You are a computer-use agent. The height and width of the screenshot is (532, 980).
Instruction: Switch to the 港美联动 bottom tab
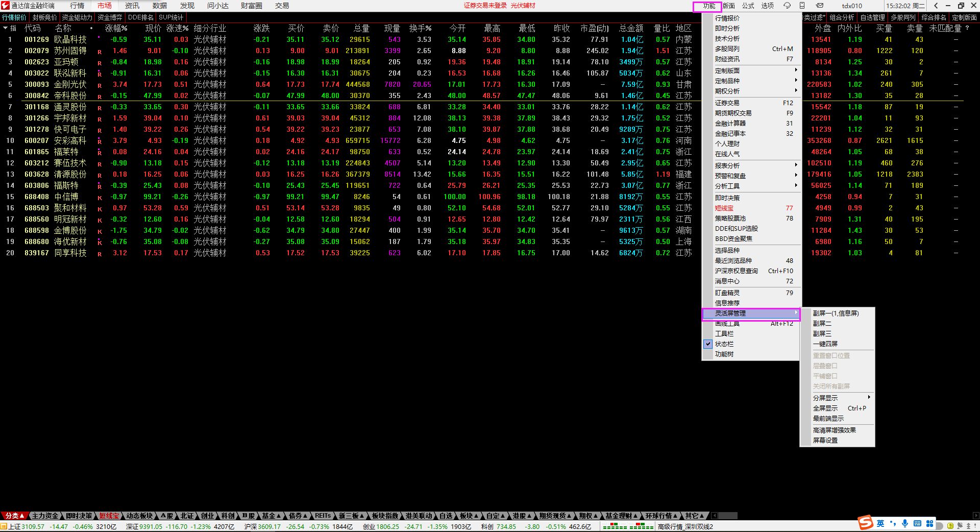pyautogui.click(x=419, y=516)
